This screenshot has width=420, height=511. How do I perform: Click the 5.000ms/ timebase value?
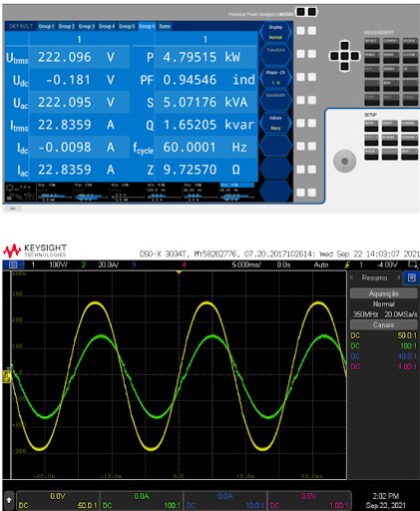[x=246, y=264]
